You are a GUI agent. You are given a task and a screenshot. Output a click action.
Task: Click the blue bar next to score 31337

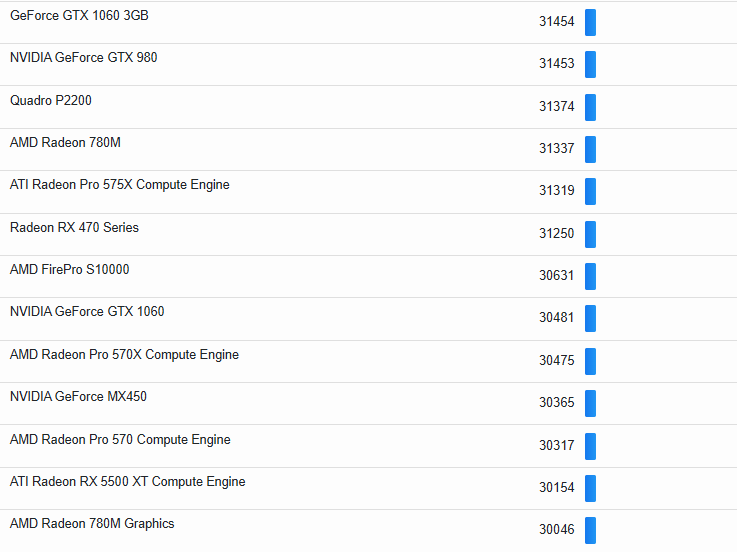point(590,149)
